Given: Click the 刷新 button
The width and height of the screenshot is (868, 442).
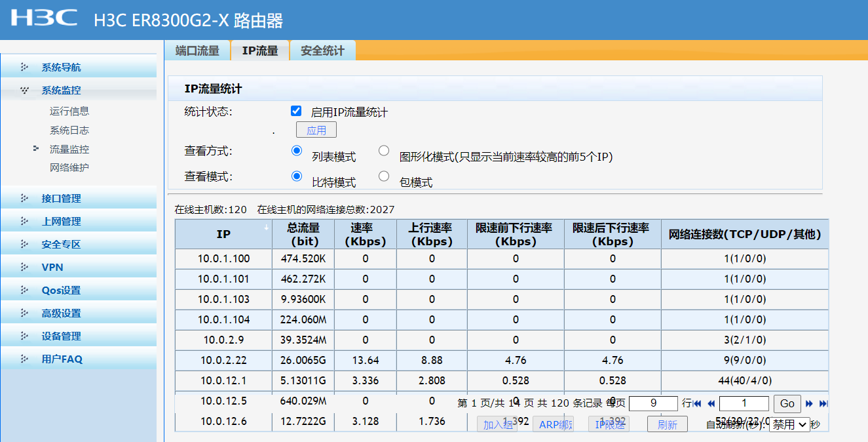Looking at the screenshot, I should coord(668,424).
